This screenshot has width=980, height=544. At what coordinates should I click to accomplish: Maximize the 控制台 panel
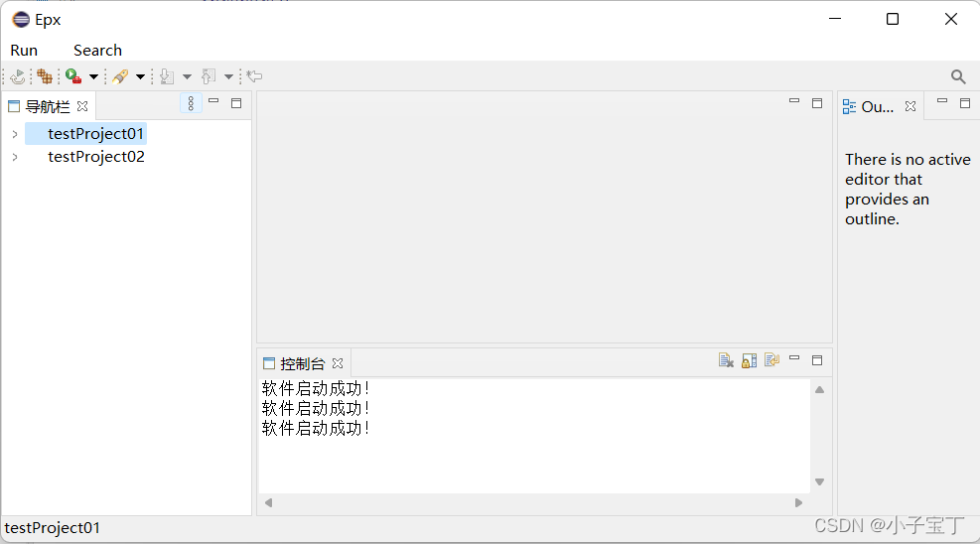[x=817, y=360]
